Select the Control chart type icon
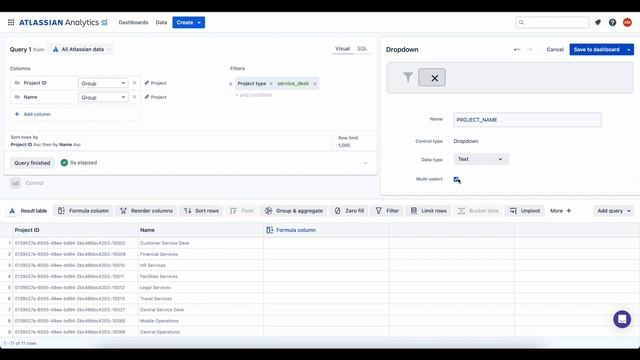640x360 pixels. click(16, 183)
